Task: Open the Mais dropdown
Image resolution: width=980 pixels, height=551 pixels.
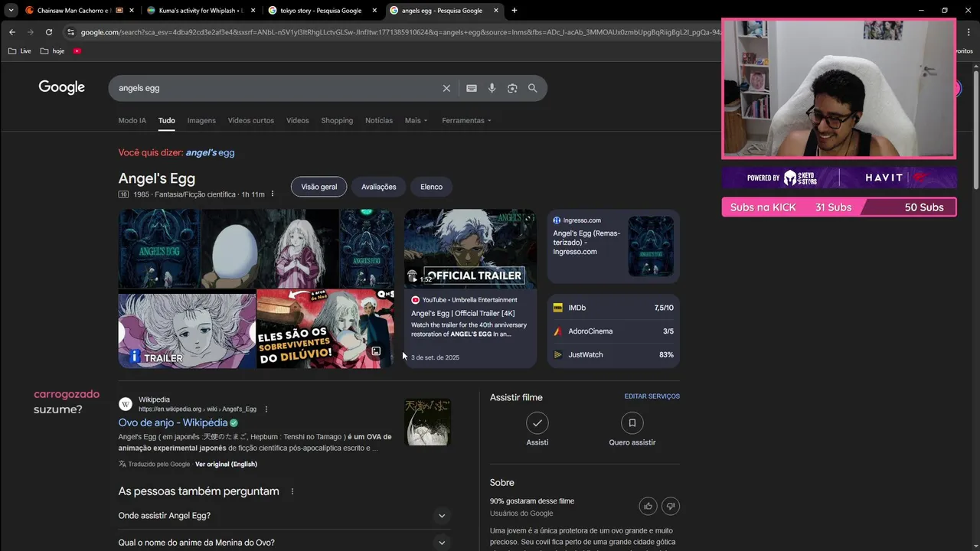Action: [x=416, y=121]
